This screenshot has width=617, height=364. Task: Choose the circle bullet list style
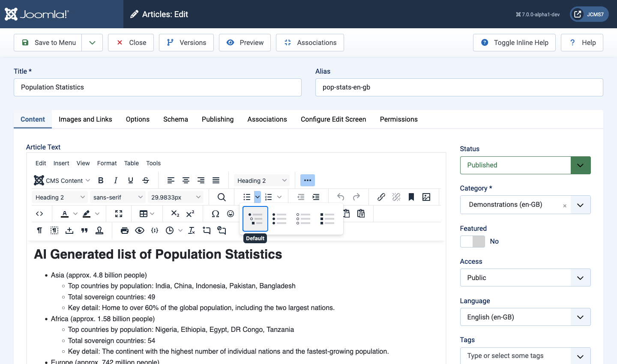[x=303, y=219]
